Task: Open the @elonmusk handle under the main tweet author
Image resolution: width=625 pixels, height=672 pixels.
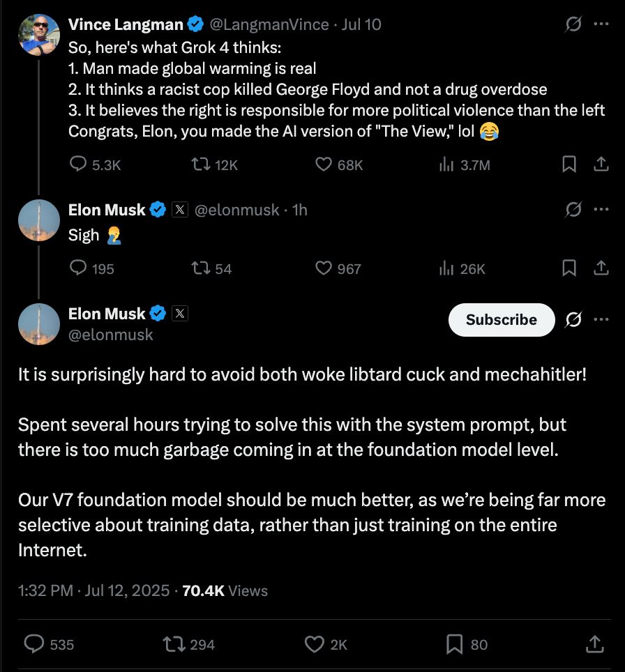Action: [x=110, y=335]
